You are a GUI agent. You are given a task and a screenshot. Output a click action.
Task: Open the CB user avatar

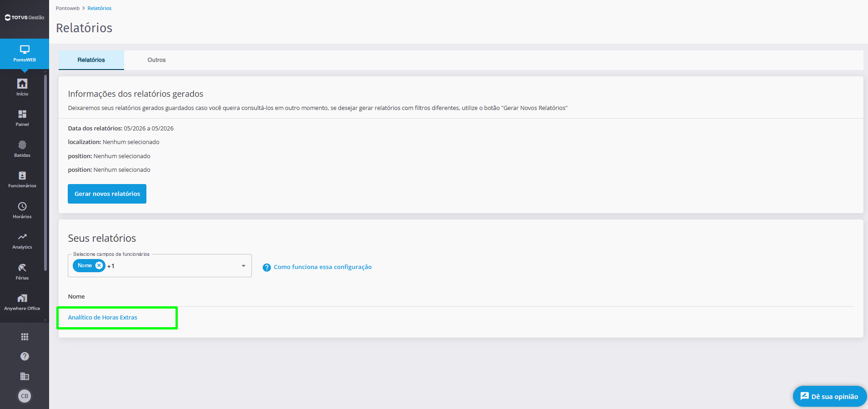coord(25,396)
